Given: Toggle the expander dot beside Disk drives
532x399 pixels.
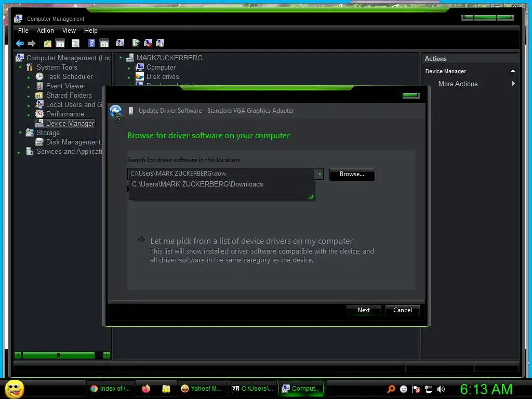Looking at the screenshot, I should [129, 78].
